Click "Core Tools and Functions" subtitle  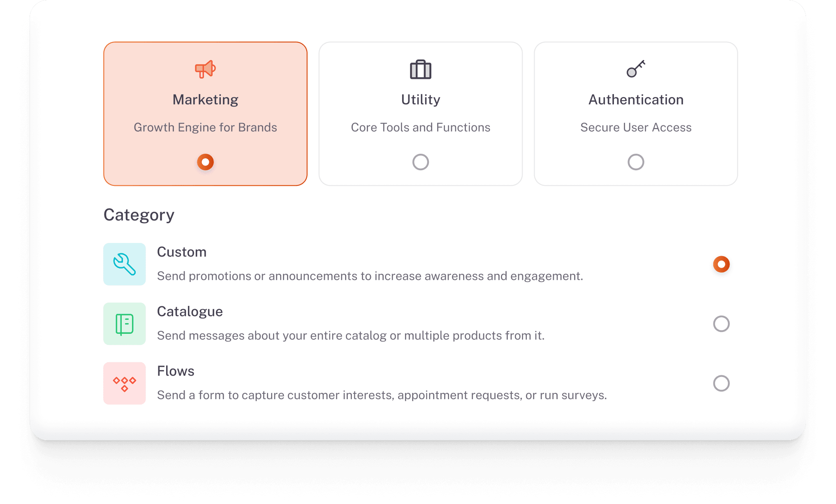coord(420,127)
